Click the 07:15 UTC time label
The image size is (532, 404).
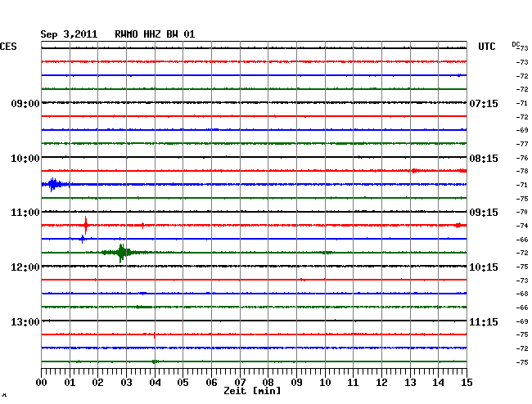coord(484,103)
